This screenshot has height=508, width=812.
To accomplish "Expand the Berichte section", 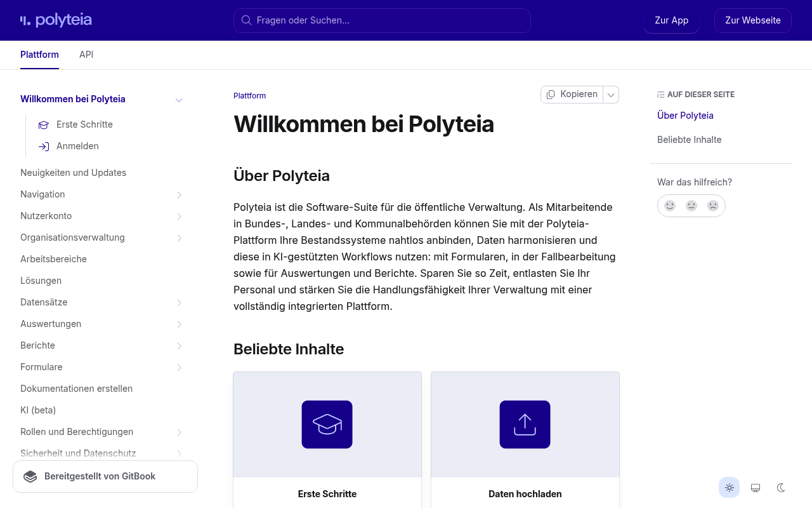I will click(x=180, y=346).
